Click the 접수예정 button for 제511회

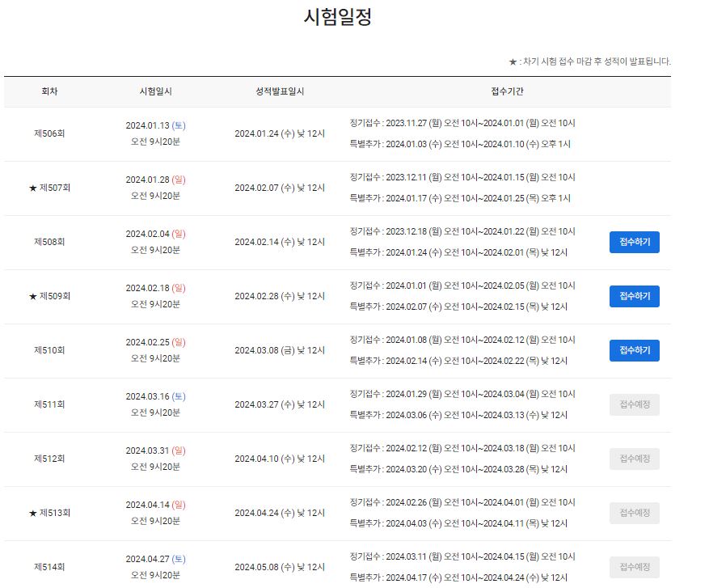pyautogui.click(x=634, y=404)
